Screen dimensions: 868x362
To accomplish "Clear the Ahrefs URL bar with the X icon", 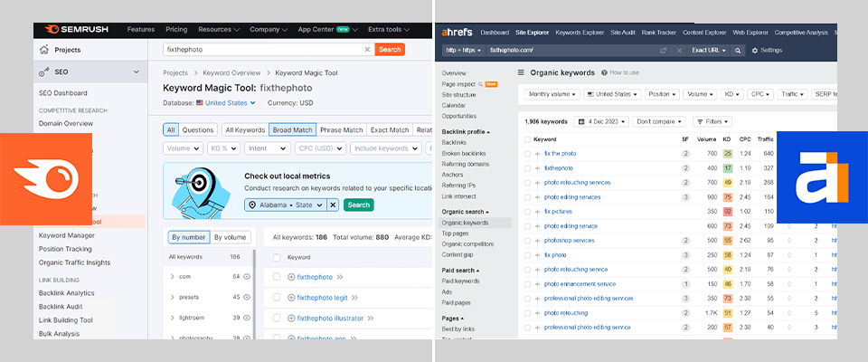I will (679, 51).
